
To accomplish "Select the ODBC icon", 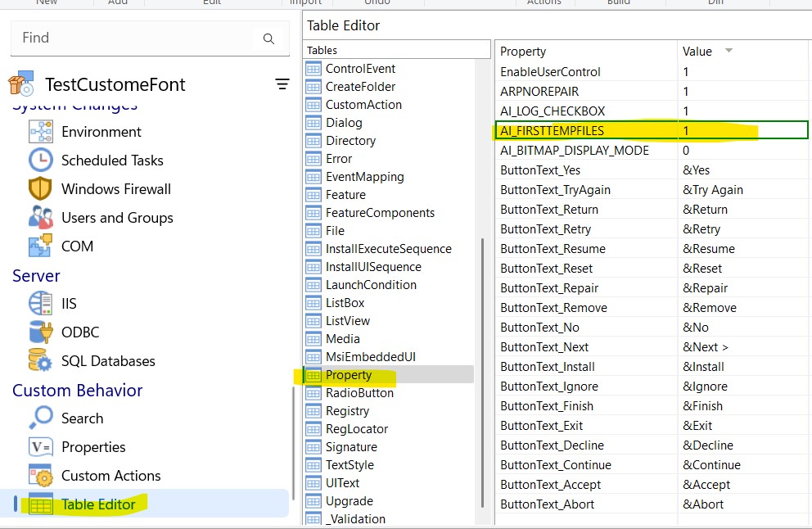I will 43,331.
